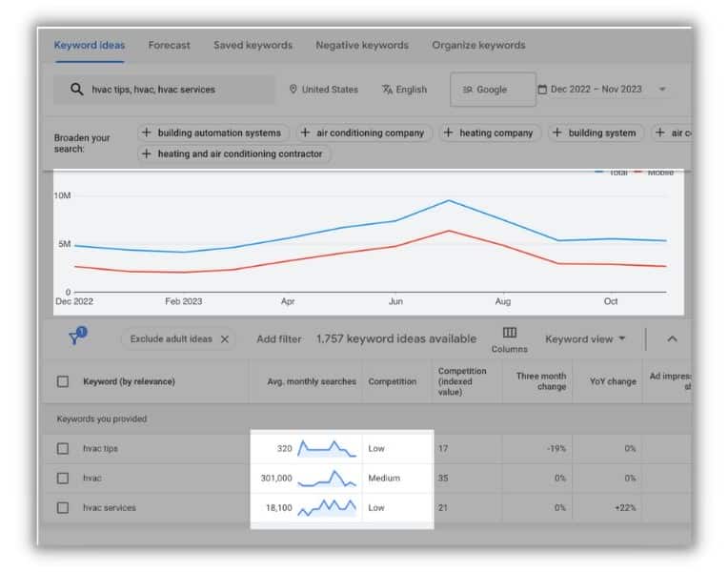Click the Add filter link
The image size is (728, 572).
click(x=278, y=339)
